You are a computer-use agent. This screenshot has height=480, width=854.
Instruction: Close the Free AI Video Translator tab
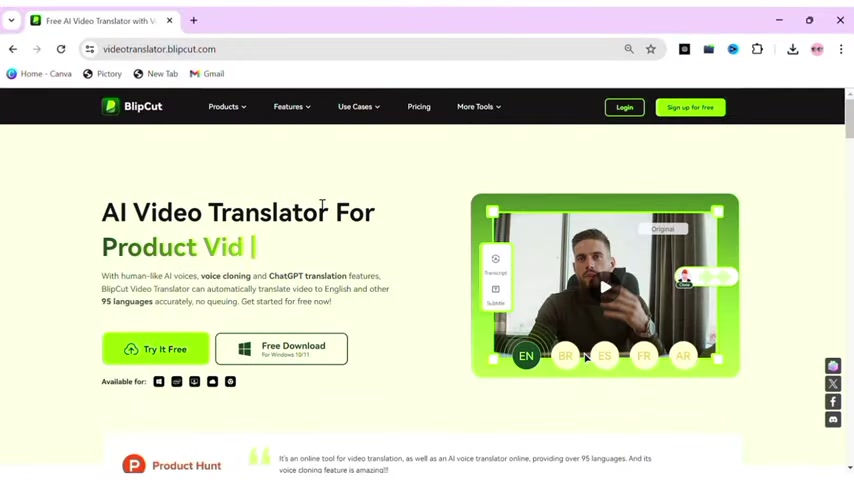[x=169, y=21]
